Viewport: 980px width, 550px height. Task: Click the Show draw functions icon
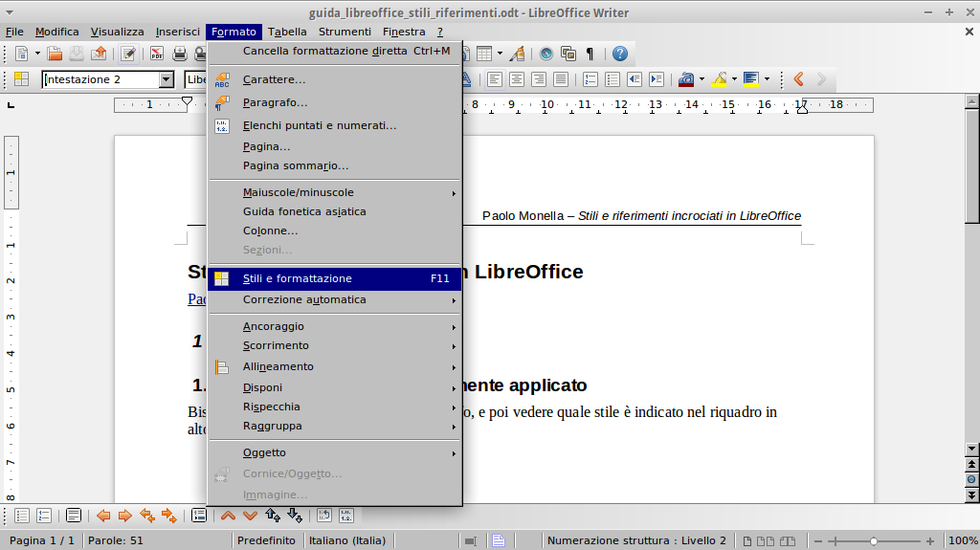(517, 54)
